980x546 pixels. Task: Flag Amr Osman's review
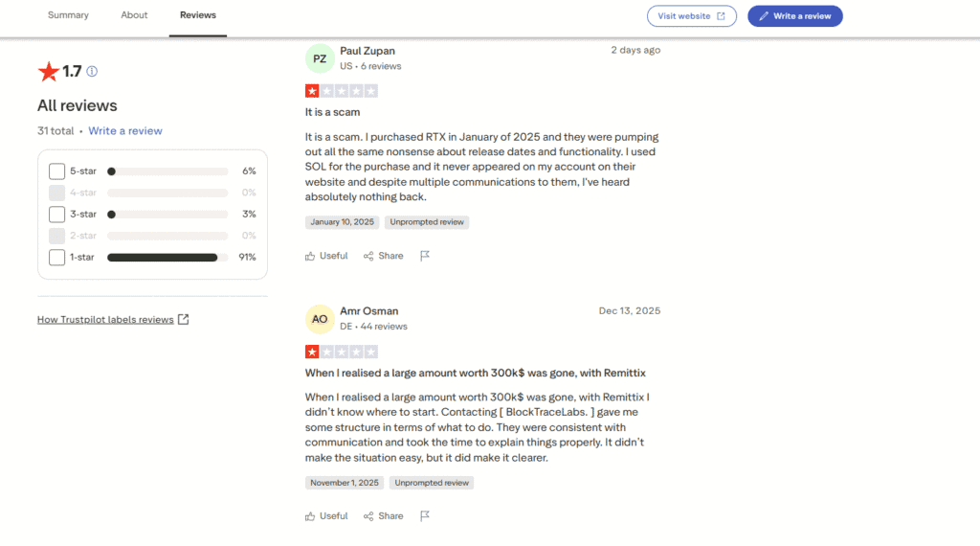[425, 516]
